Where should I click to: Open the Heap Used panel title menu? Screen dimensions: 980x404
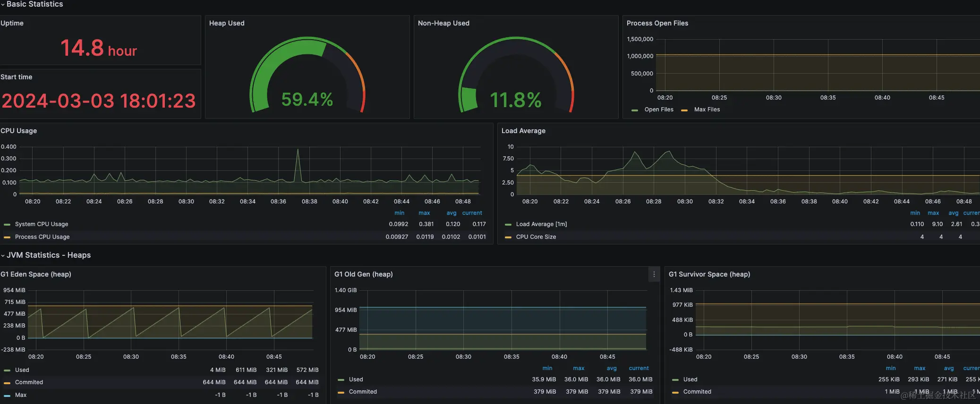pyautogui.click(x=227, y=23)
